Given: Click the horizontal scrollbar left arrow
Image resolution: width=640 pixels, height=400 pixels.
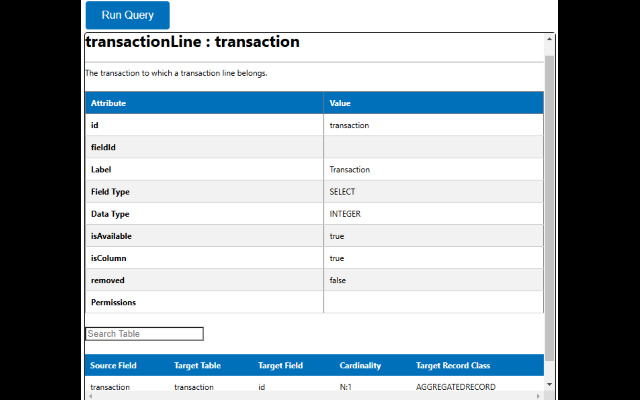Looking at the screenshot, I should [90, 396].
